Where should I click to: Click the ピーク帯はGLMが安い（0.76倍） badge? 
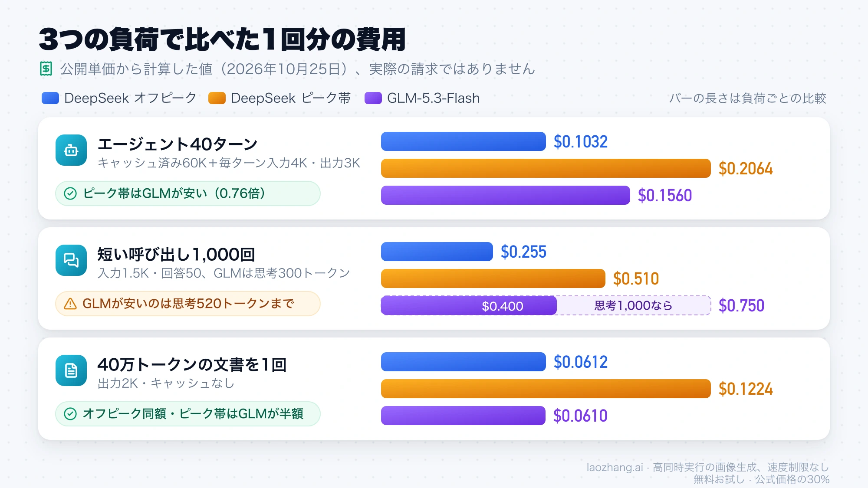(x=188, y=193)
